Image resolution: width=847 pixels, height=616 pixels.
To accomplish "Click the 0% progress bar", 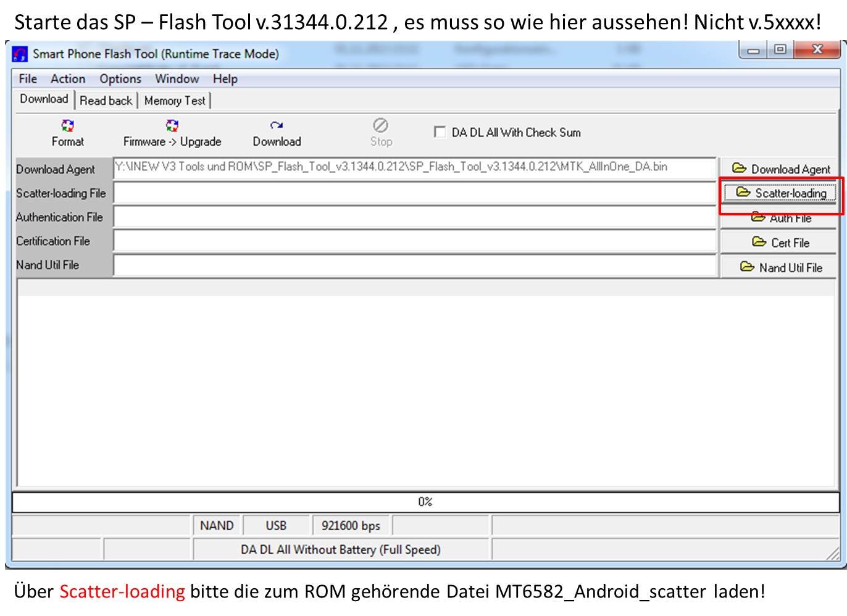I will [x=425, y=502].
